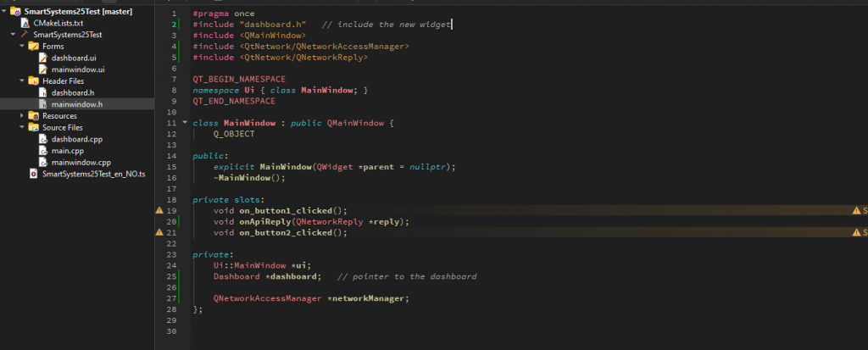Click the right-edge warning annotation for on_button1_clicked

pyautogui.click(x=859, y=210)
